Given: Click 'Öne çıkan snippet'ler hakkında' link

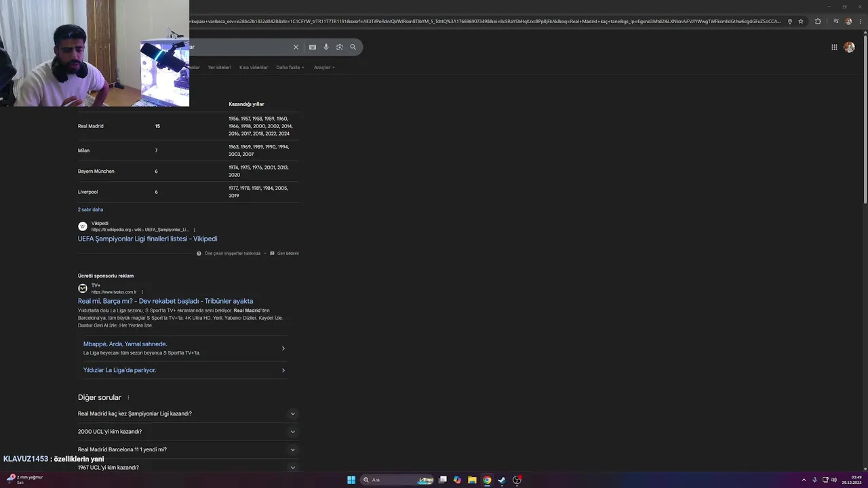Looking at the screenshot, I should coord(233,253).
